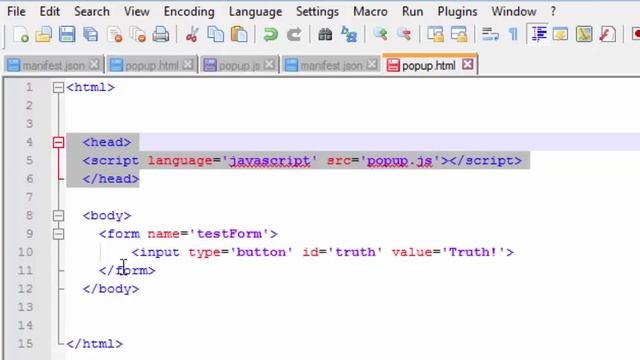This screenshot has height=360, width=640.
Task: Zoom in using the magnifier plus icon
Action: (380, 35)
